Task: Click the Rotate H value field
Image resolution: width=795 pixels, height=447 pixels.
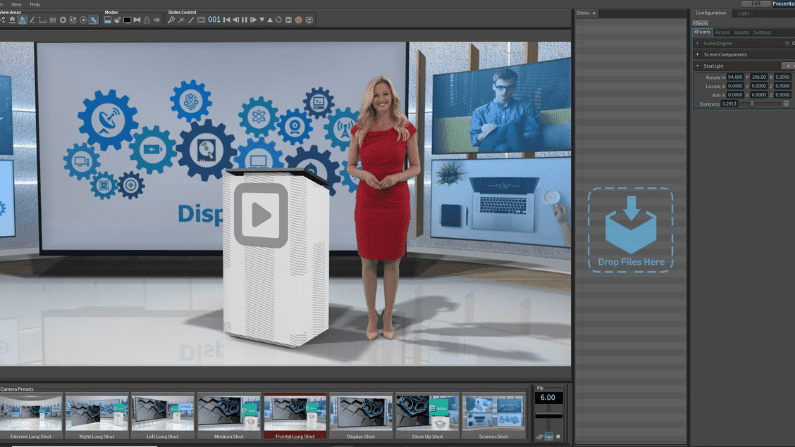Action: 735,77
